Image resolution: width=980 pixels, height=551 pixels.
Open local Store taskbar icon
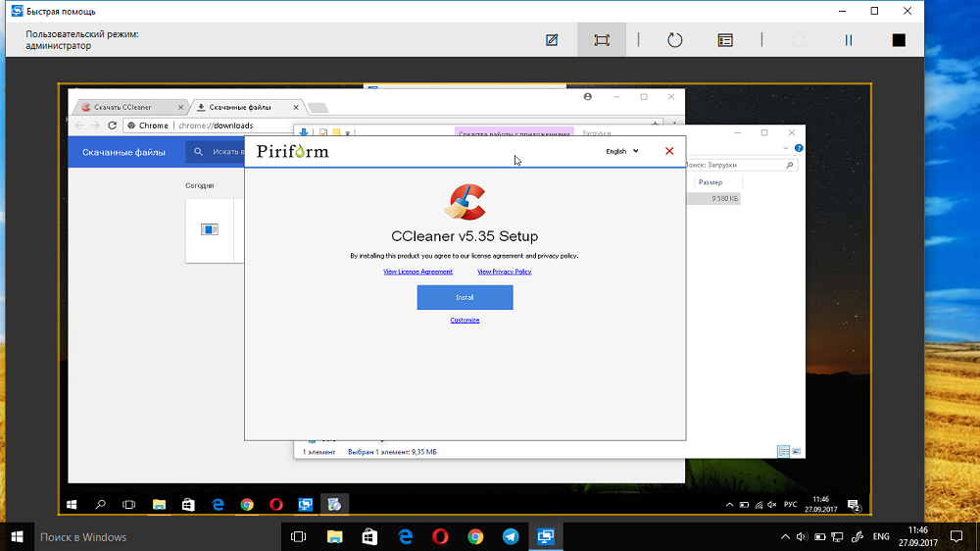(370, 536)
